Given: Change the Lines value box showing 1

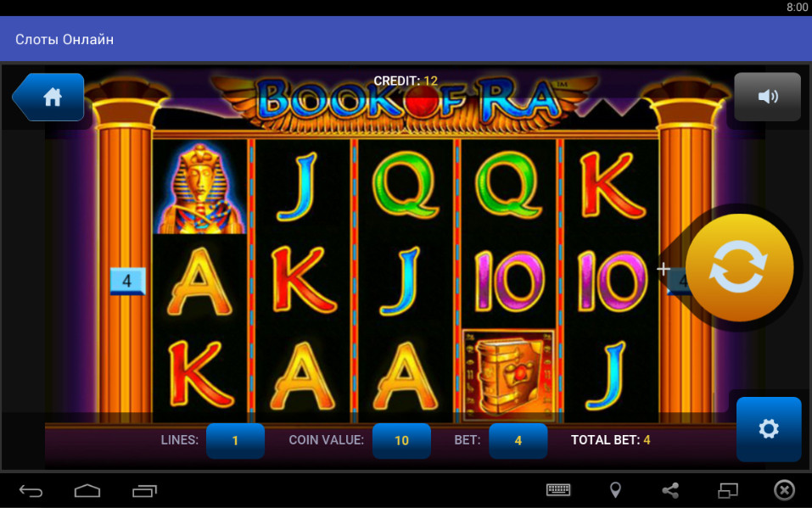Looking at the screenshot, I should pyautogui.click(x=235, y=440).
